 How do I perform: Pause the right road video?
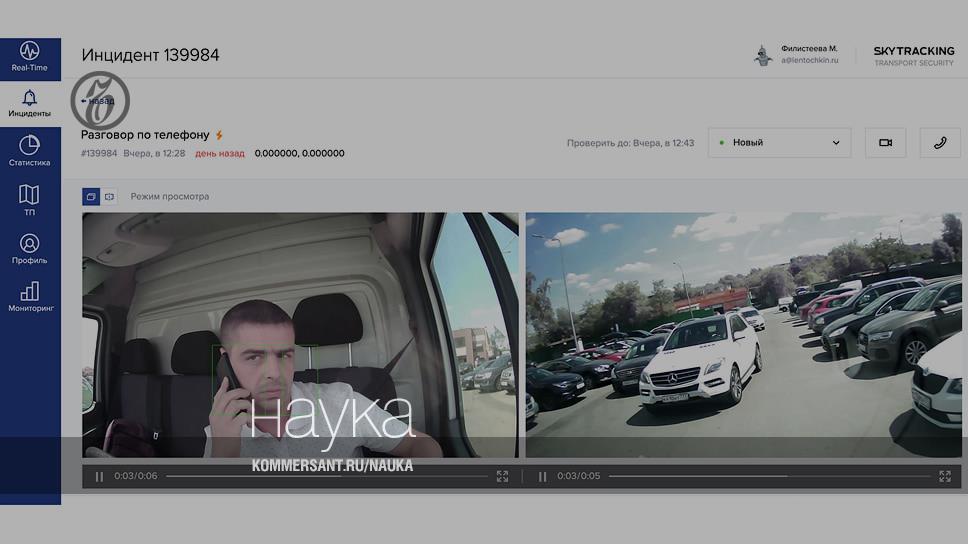542,477
